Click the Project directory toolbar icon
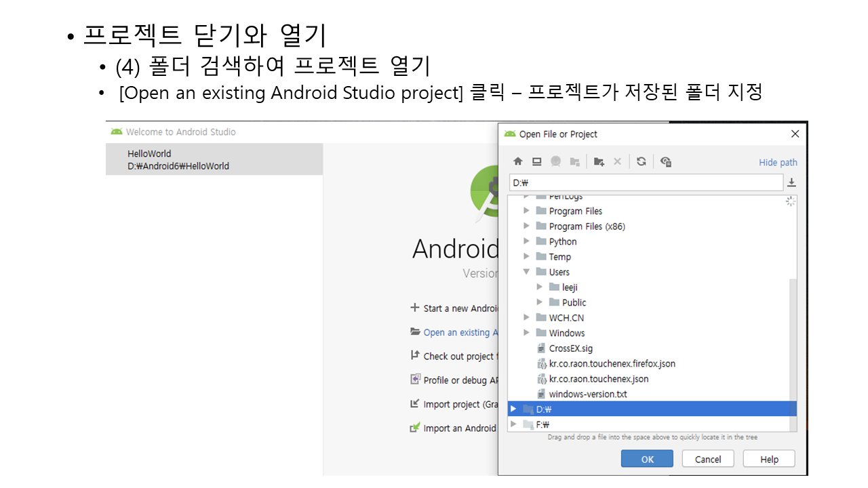Viewport: 868px width, 488px height. (555, 162)
